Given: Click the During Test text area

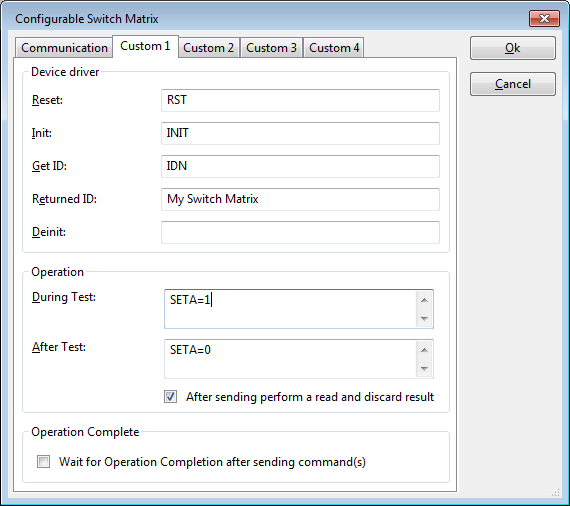Looking at the screenshot, I should coord(291,309).
